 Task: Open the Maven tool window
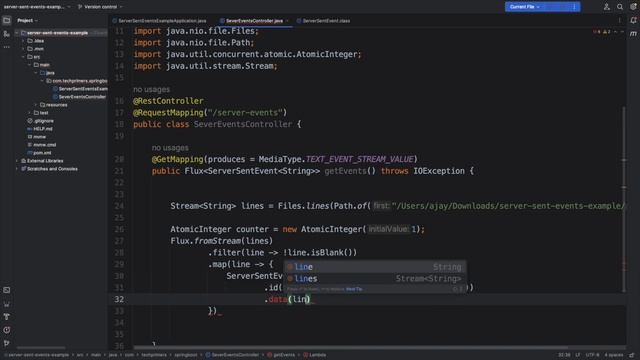[633, 34]
